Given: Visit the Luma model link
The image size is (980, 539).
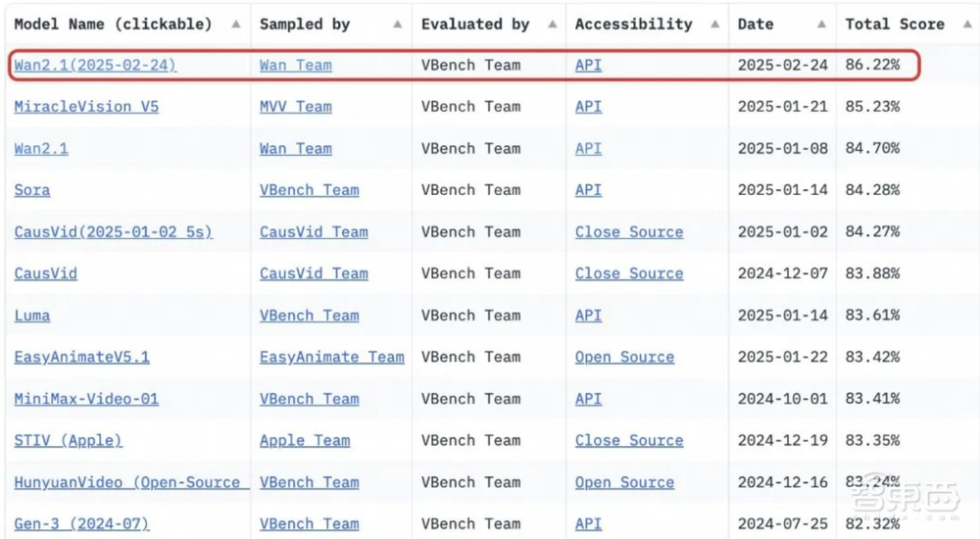Looking at the screenshot, I should 32,316.
